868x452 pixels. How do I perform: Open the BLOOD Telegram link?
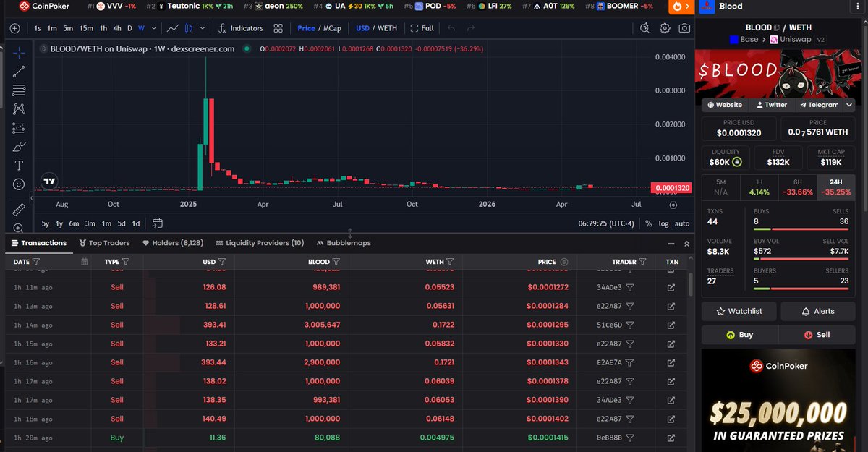(818, 105)
